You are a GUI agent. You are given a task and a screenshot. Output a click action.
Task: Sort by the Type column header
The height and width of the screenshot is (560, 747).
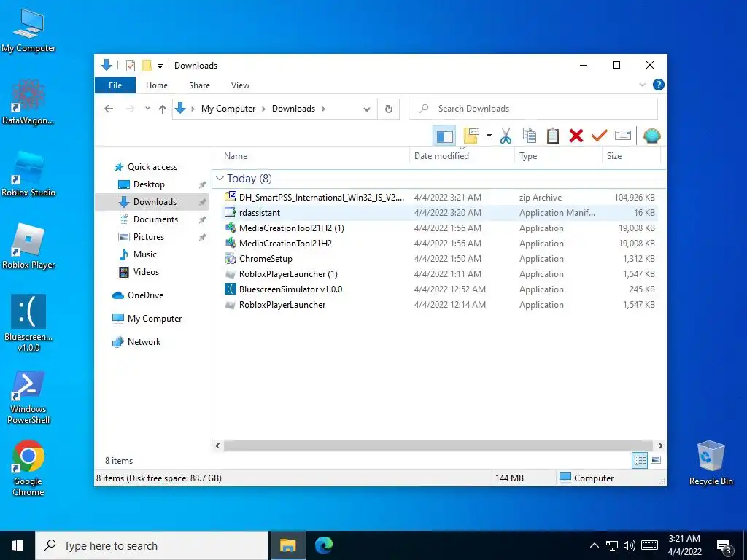(x=528, y=156)
